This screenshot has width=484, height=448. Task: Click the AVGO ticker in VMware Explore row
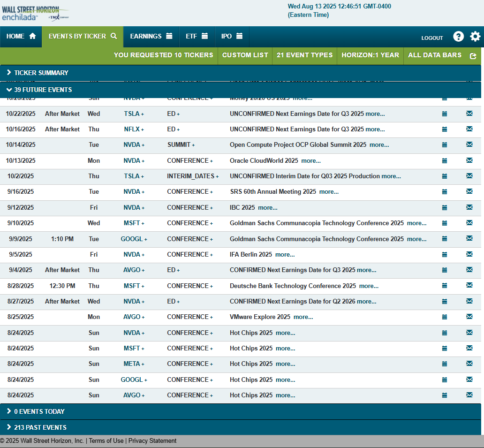tap(132, 317)
